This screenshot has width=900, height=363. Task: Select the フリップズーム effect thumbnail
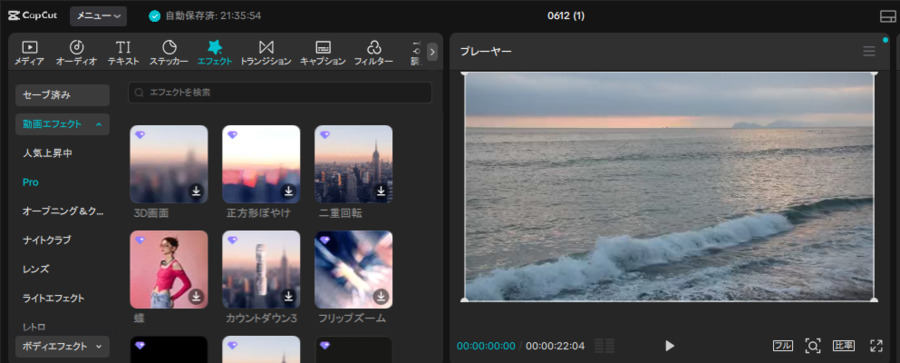pos(354,269)
